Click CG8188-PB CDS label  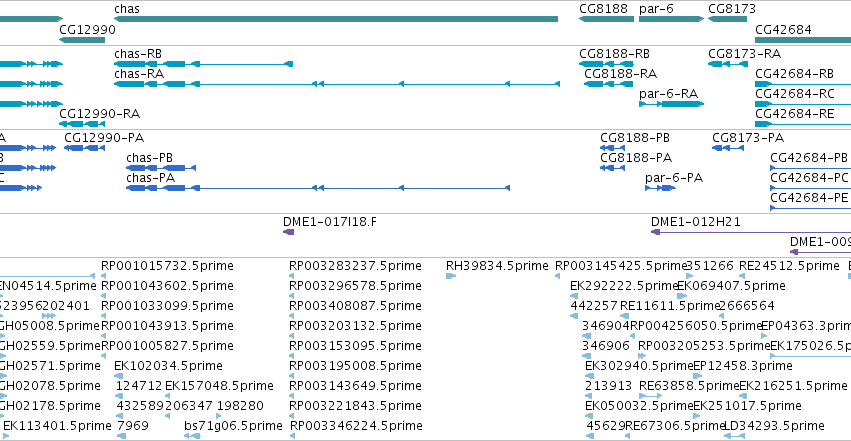point(635,138)
